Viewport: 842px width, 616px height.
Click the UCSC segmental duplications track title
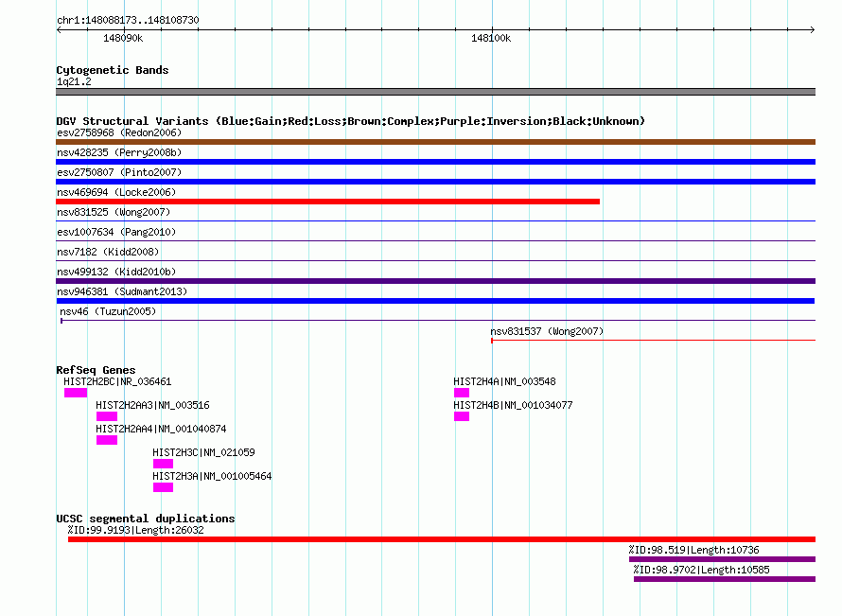[146, 519]
